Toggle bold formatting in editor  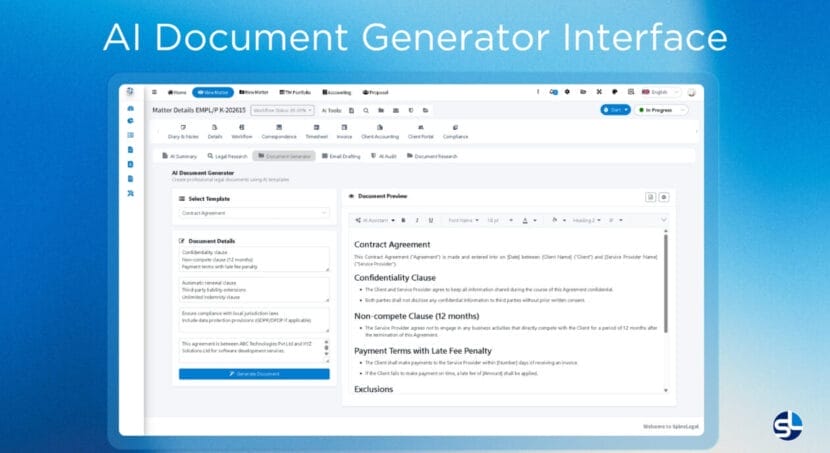[x=403, y=220]
